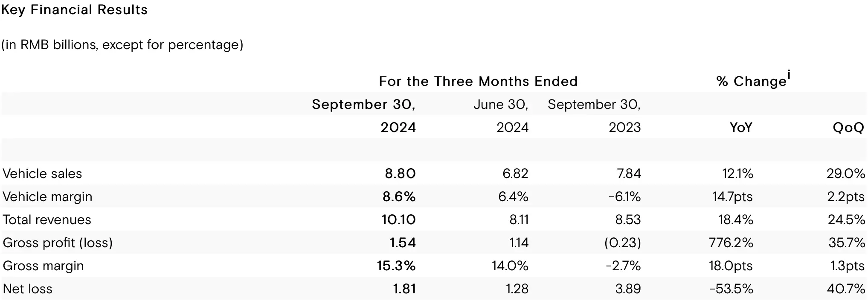This screenshot has width=868, height=301.
Task: Click the June 30, 2024 column header
Action: [x=501, y=116]
